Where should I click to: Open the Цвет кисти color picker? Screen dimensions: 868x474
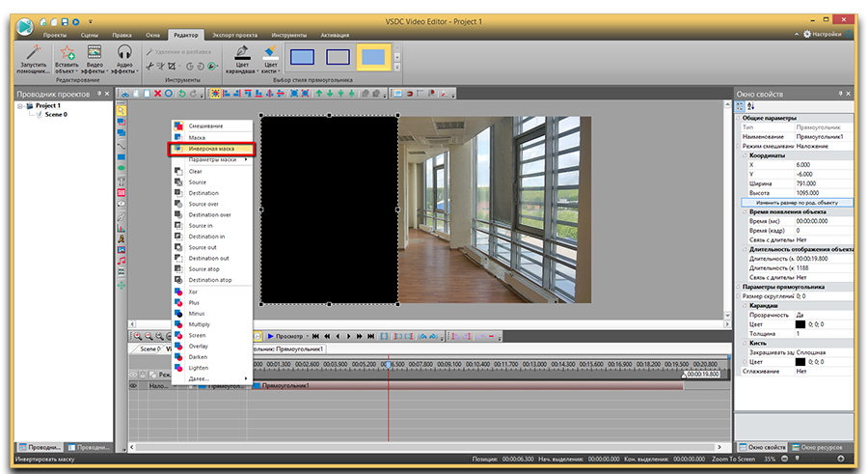(x=271, y=59)
